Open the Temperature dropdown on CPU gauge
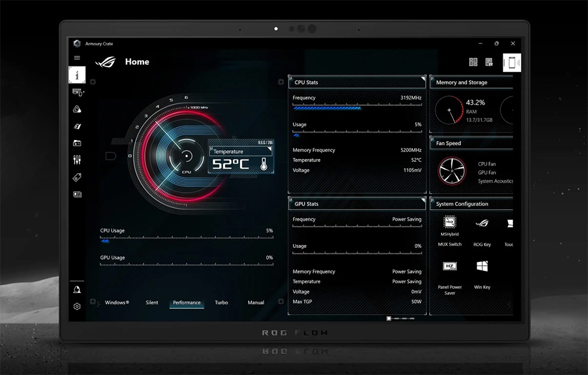The height and width of the screenshot is (375, 588). (x=240, y=151)
